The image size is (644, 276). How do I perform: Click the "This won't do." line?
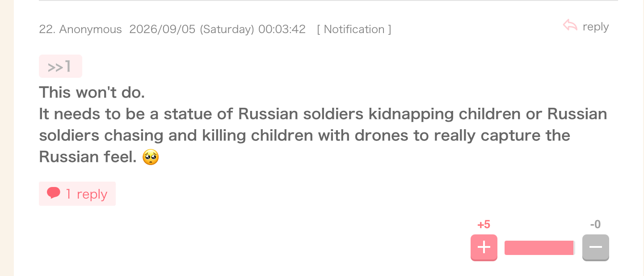tap(92, 93)
